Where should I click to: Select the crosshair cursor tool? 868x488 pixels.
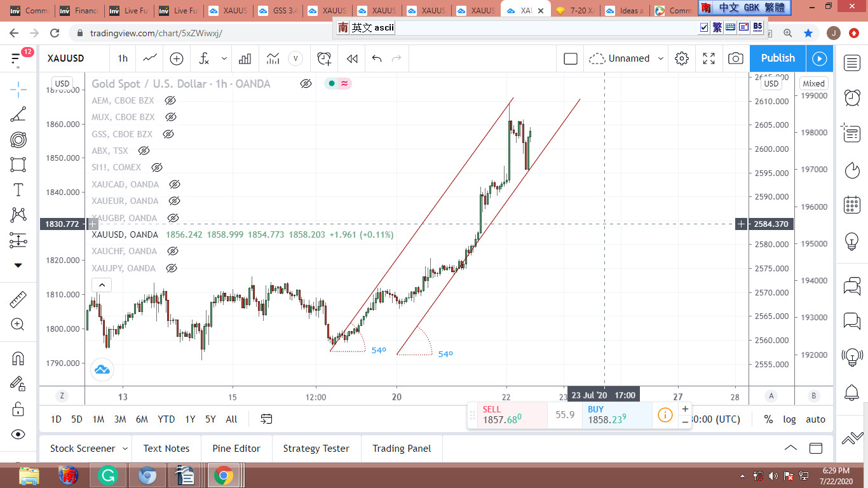point(18,88)
